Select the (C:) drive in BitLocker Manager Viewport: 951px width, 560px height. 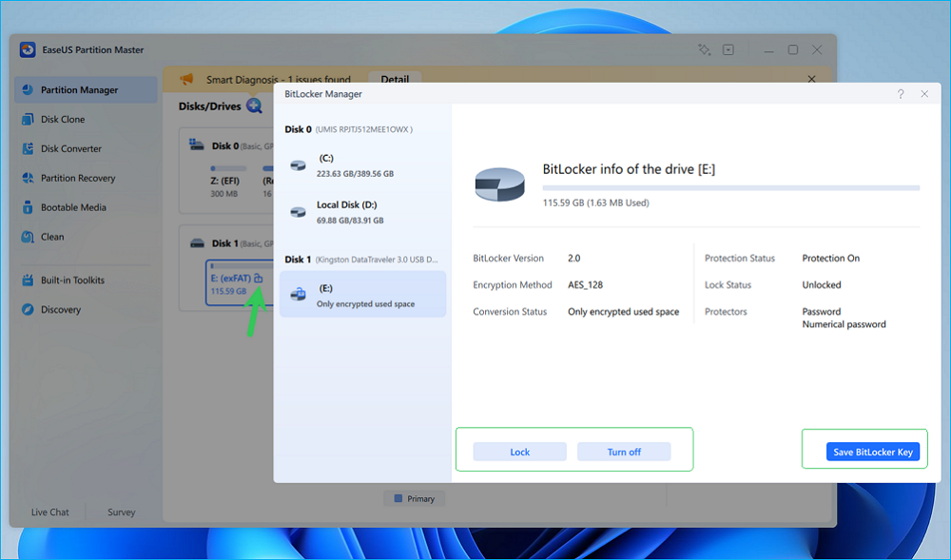tap(362, 165)
